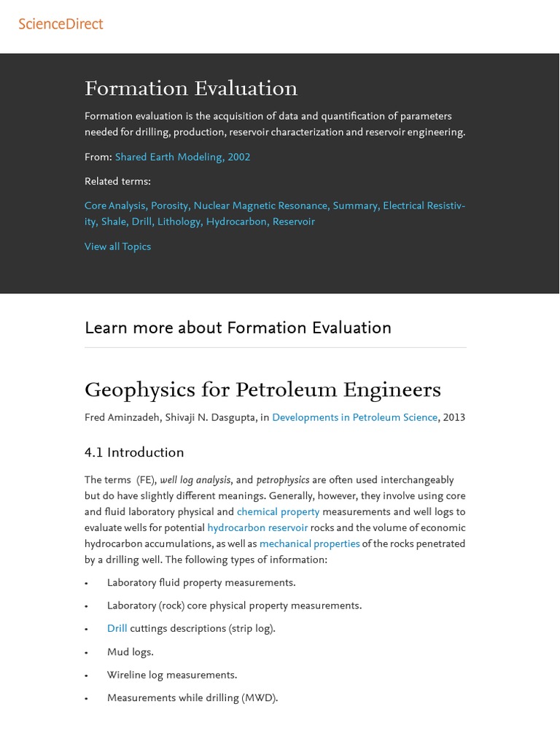Open the Reservoir related term
The image size is (560, 747).
click(x=294, y=222)
